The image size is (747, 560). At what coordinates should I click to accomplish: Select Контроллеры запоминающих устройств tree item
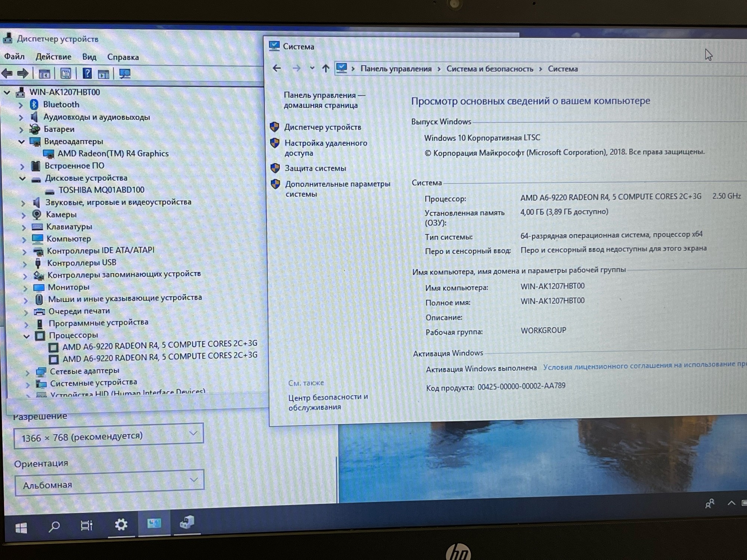click(x=124, y=274)
